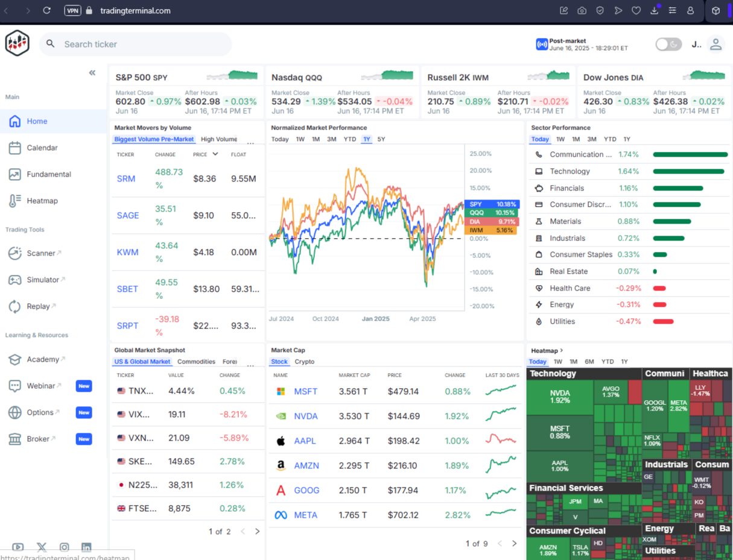Click the MSFT company logo icon
This screenshot has width=733, height=560.
281,391
